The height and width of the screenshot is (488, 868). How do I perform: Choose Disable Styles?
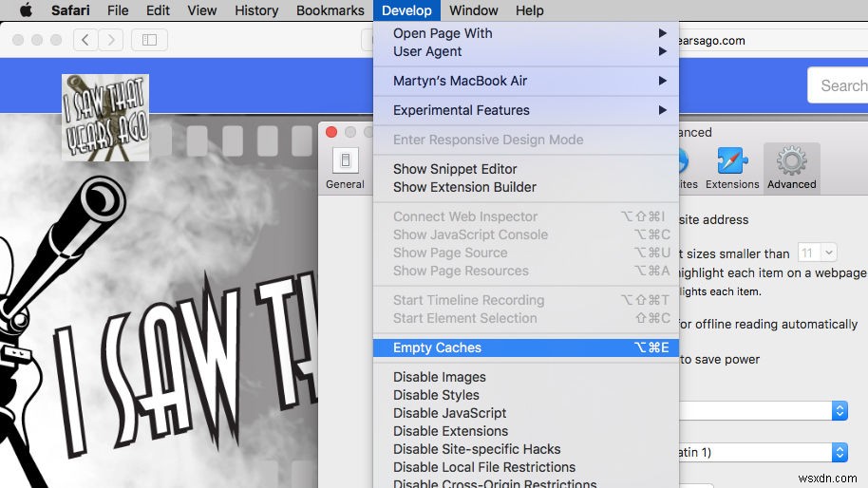tap(526, 395)
